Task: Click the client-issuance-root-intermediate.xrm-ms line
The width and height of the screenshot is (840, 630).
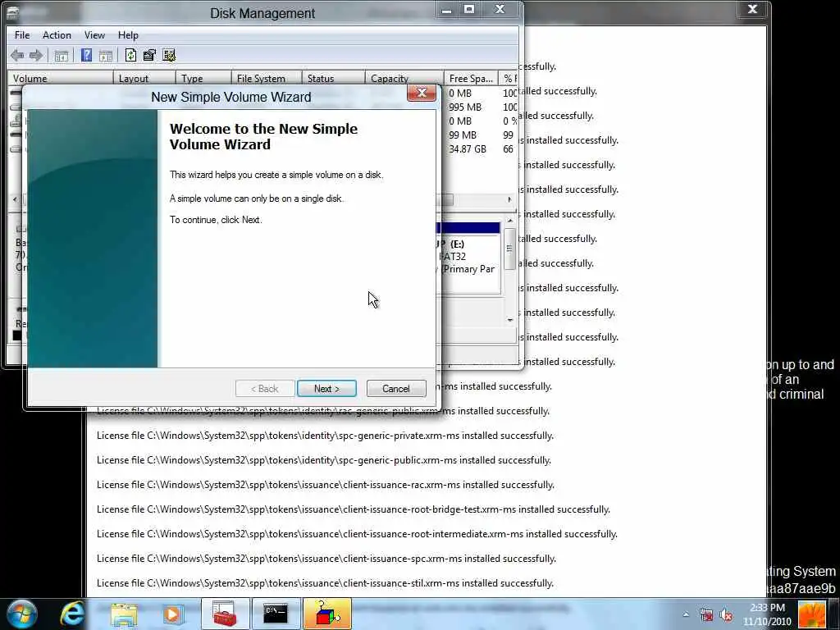Action: tap(358, 533)
